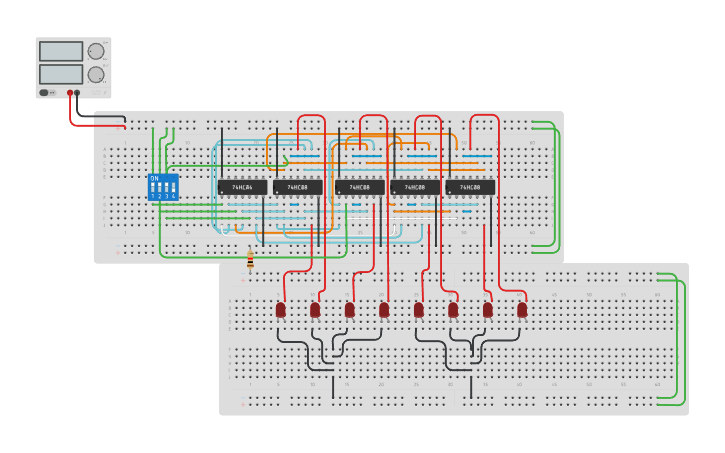The width and height of the screenshot is (725, 453).
Task: Toggle DIP switch number 3
Action: point(166,188)
